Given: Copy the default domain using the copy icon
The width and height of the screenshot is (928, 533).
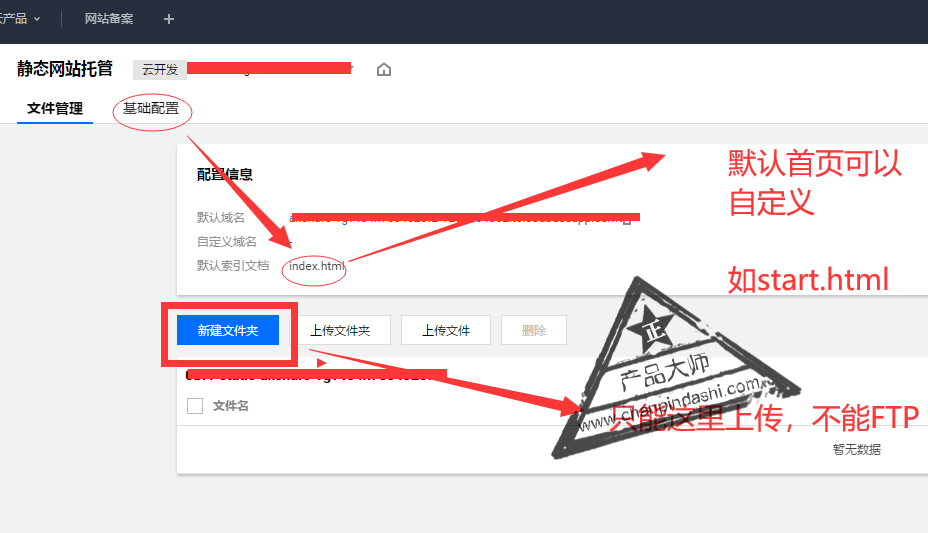Looking at the screenshot, I should click(627, 219).
